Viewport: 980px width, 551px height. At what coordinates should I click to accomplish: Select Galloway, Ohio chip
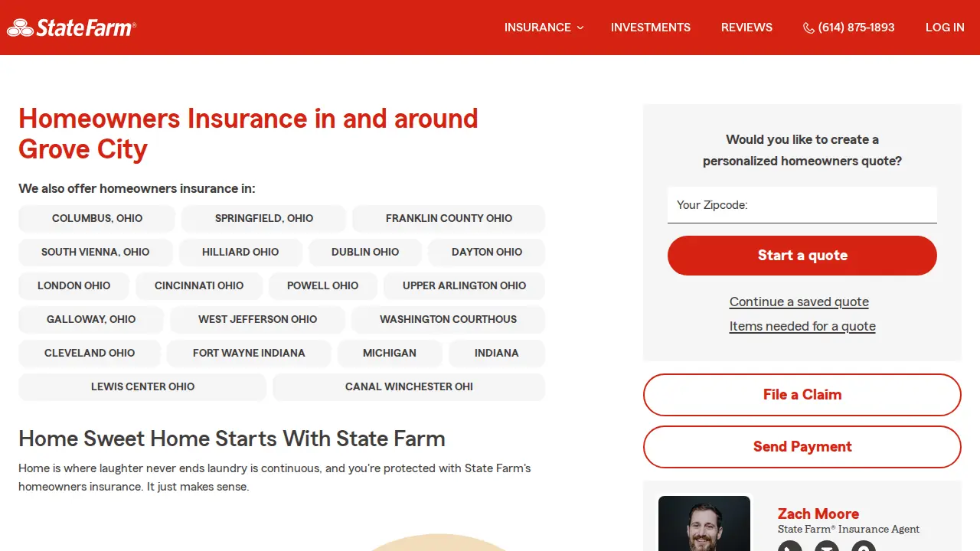(91, 319)
